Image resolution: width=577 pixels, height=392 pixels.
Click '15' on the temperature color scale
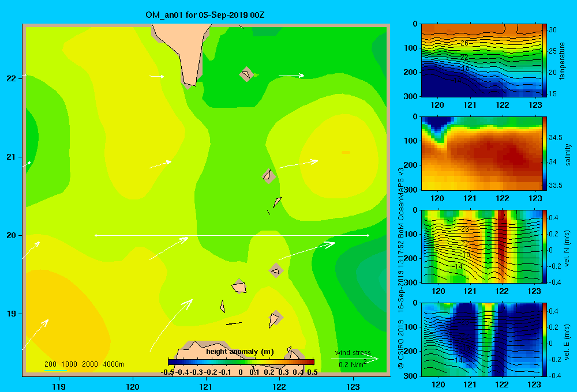click(x=553, y=94)
